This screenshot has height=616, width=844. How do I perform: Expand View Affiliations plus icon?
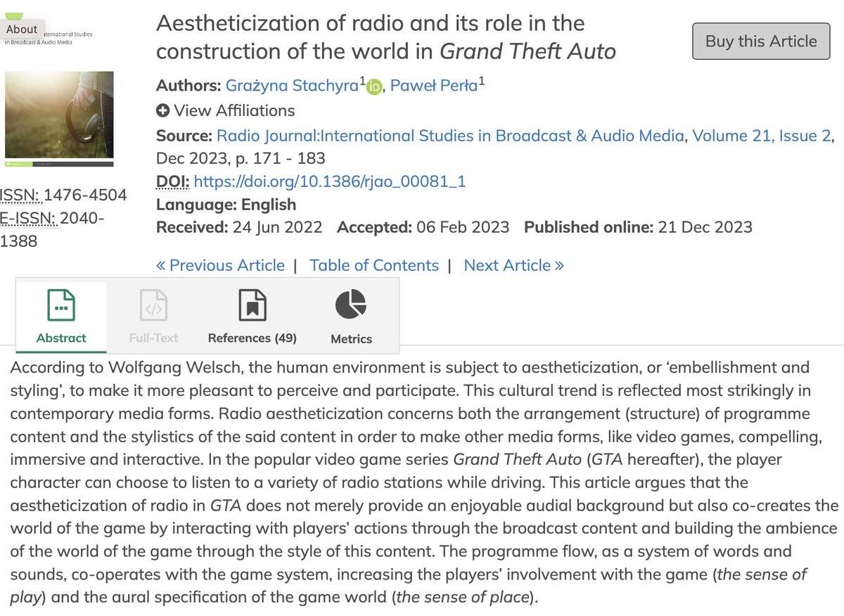point(162,110)
